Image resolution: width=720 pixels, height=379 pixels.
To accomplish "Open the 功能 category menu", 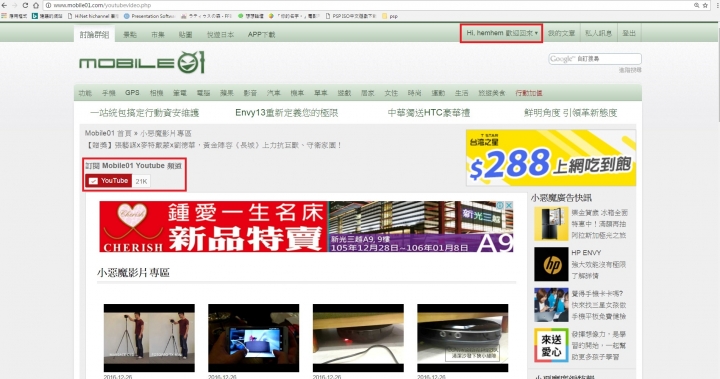I will click(85, 93).
